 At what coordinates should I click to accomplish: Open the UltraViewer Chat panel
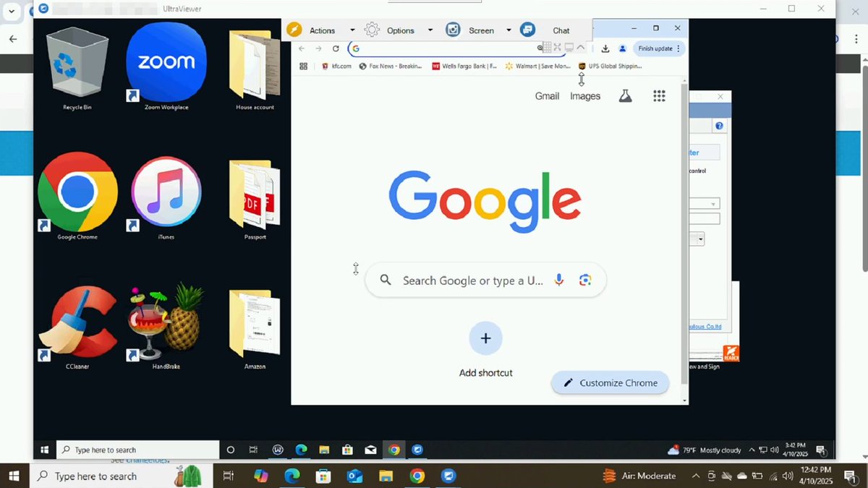pyautogui.click(x=561, y=30)
